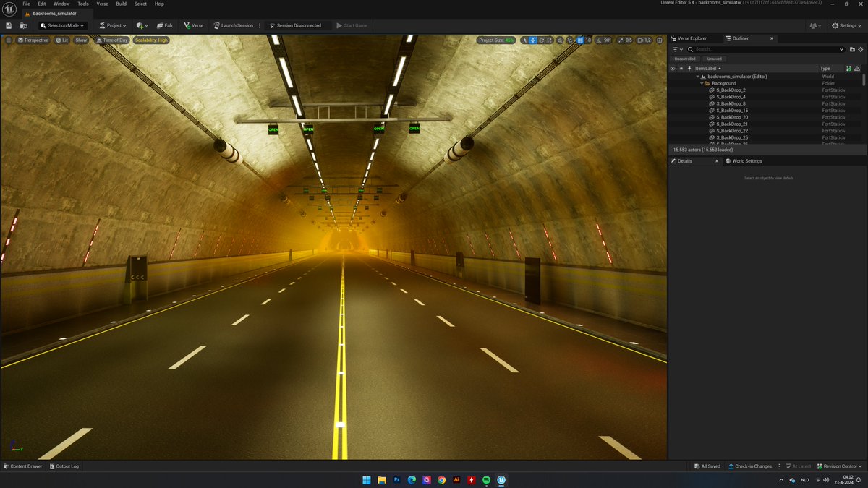Image resolution: width=868 pixels, height=488 pixels.
Task: Open the Project dropdown in toolbar
Action: (113, 25)
